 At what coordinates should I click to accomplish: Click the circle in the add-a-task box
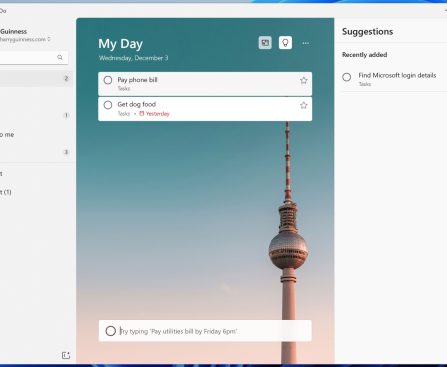(x=111, y=331)
